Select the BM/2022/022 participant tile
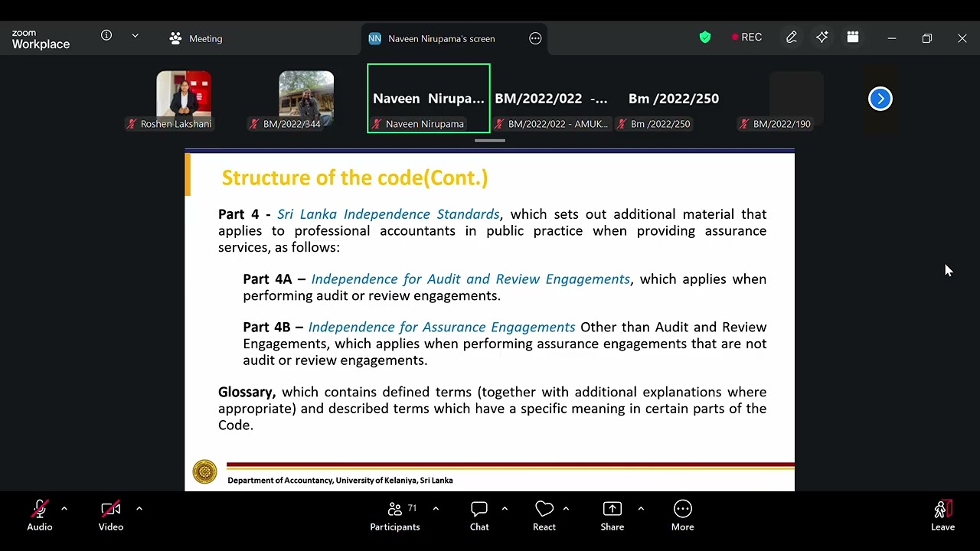The height and width of the screenshot is (551, 980). pyautogui.click(x=551, y=100)
